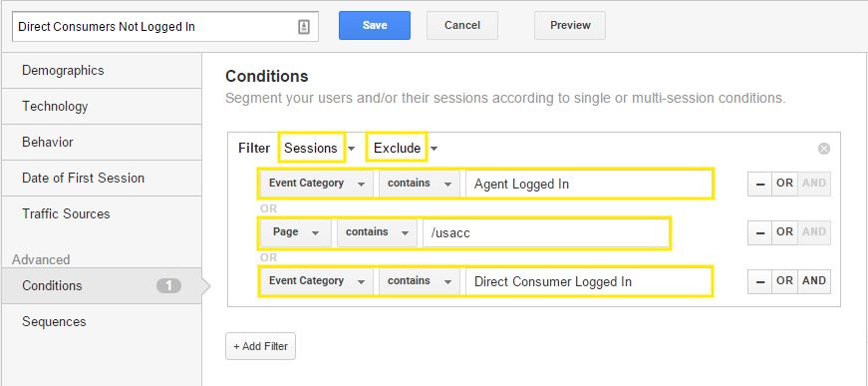
Task: Add AND condition after Direct Consumer Logged In
Action: [814, 281]
